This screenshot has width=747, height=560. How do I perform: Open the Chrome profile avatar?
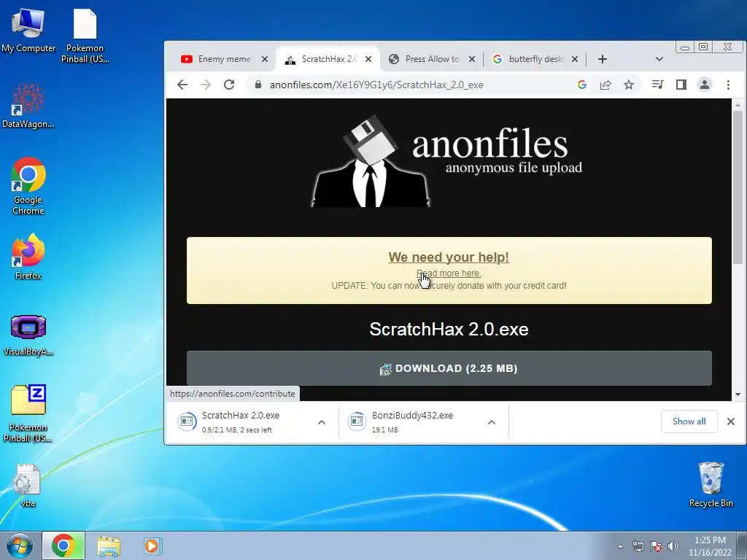click(x=705, y=85)
